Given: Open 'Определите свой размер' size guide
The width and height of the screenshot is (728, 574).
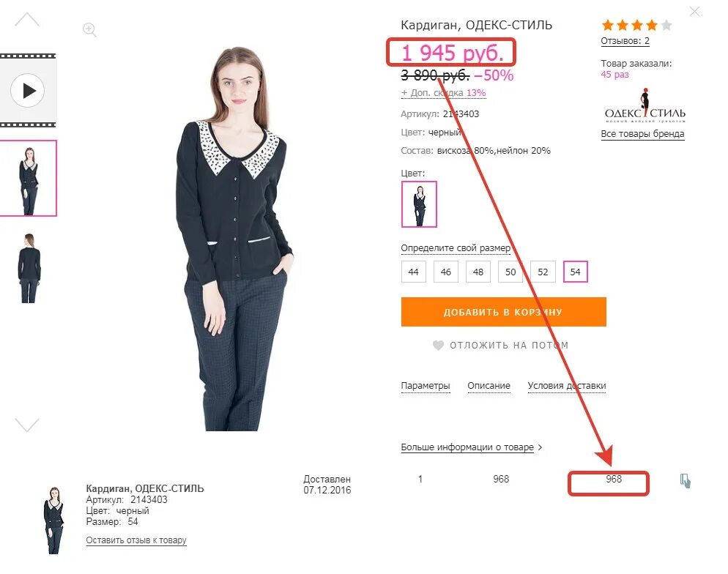Looking at the screenshot, I should 456,248.
